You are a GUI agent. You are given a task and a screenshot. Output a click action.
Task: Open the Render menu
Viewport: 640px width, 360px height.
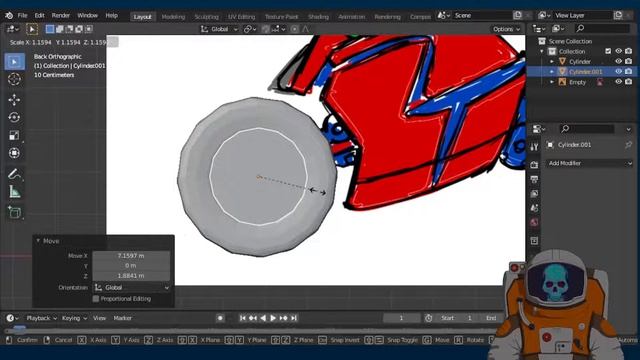pos(61,16)
